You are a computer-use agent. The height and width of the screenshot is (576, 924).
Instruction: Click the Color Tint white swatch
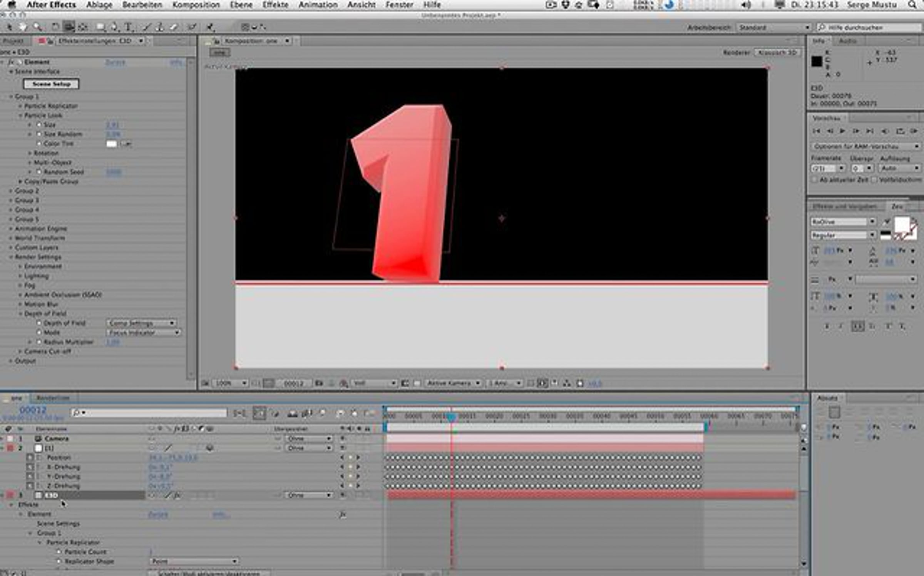(x=111, y=144)
